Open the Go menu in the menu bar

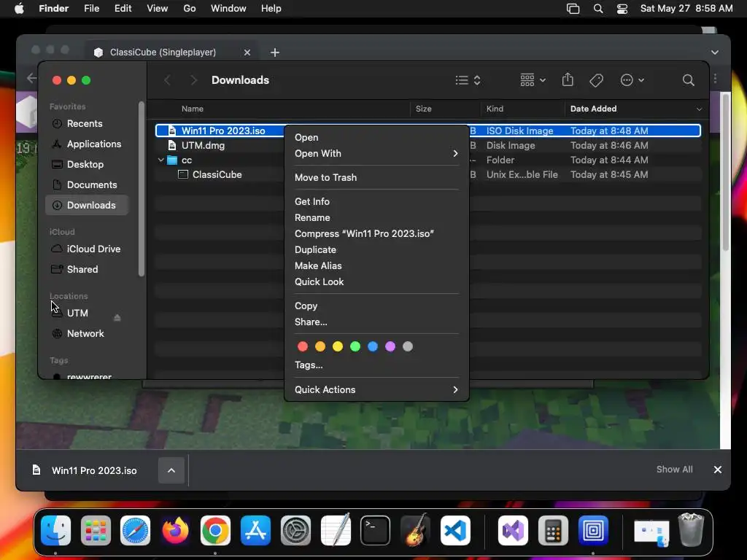190,9
